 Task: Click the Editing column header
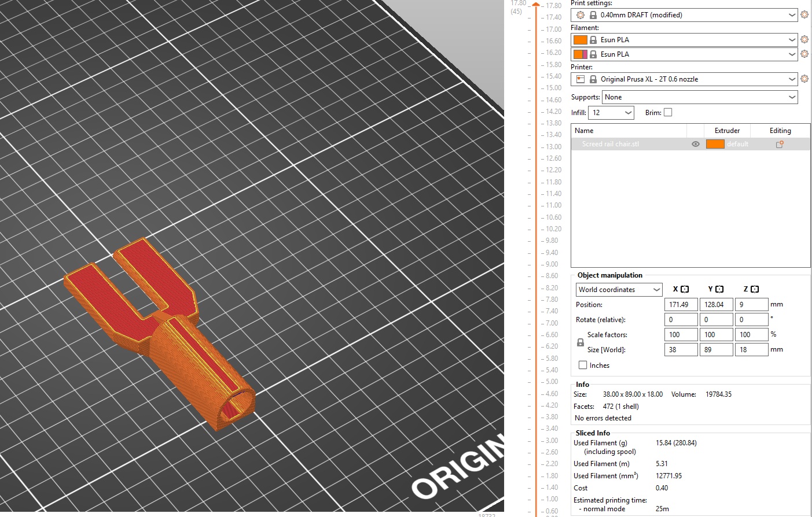click(x=780, y=131)
